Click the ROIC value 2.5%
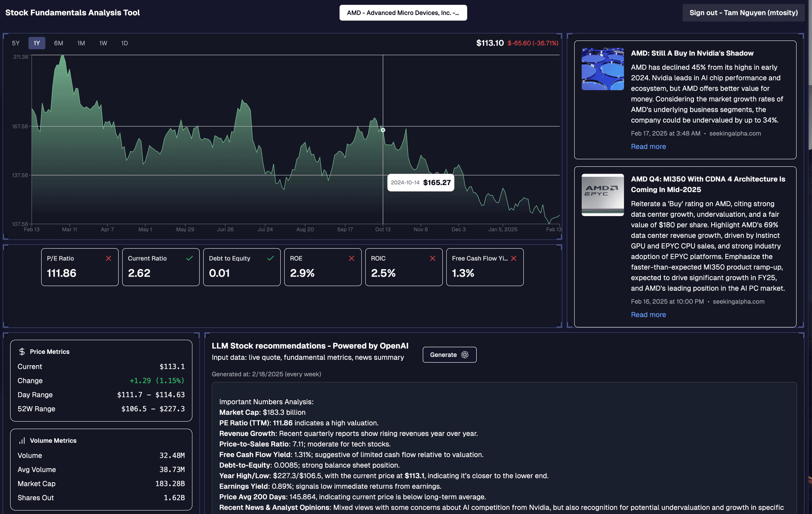The height and width of the screenshot is (514, 812). tap(383, 273)
